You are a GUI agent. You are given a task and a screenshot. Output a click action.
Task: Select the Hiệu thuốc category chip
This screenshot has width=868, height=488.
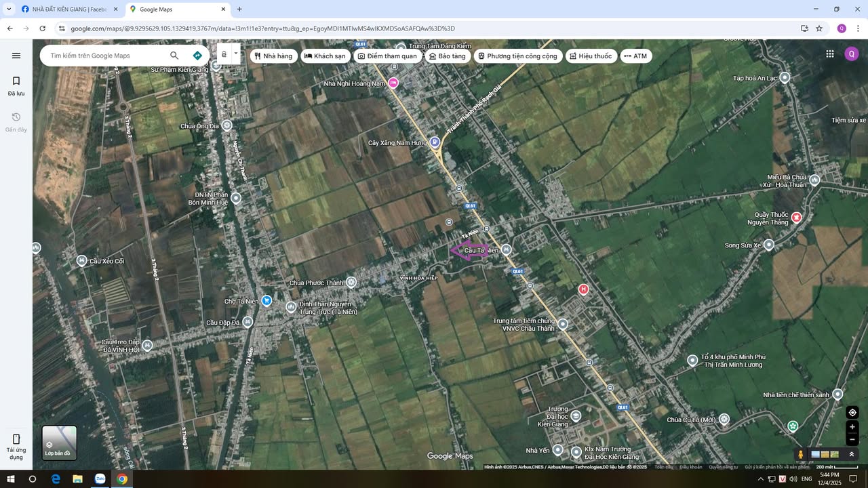click(x=590, y=56)
